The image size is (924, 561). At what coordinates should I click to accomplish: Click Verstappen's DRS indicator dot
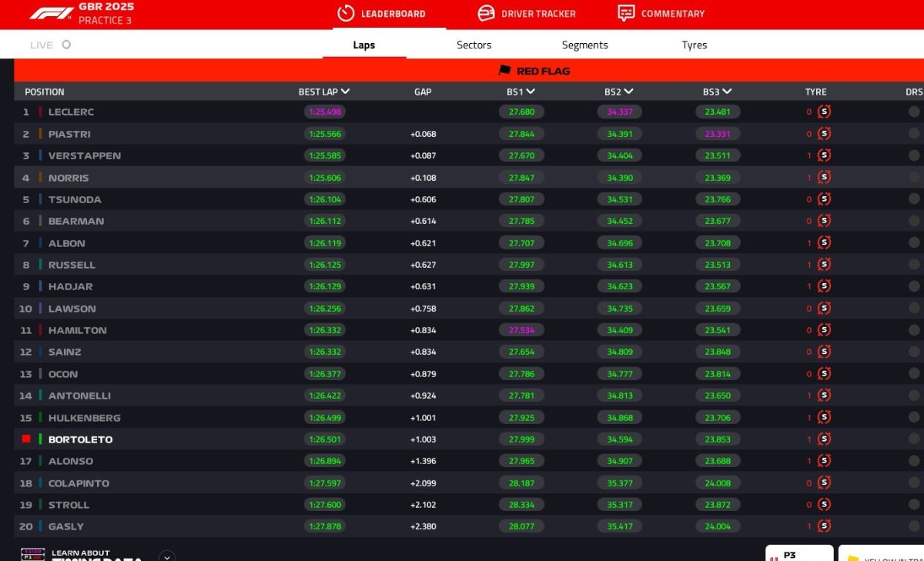[x=914, y=155]
